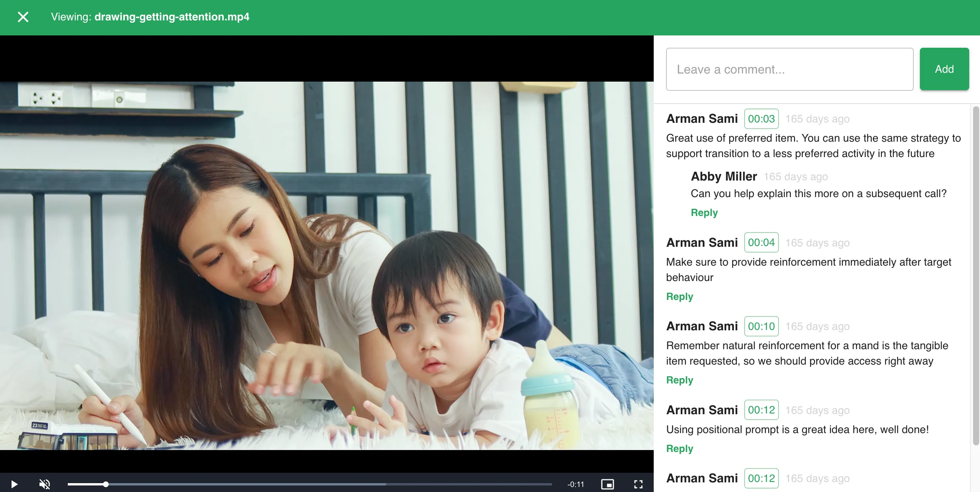980x492 pixels.
Task: Focus the Leave a comment field
Action: coord(790,69)
